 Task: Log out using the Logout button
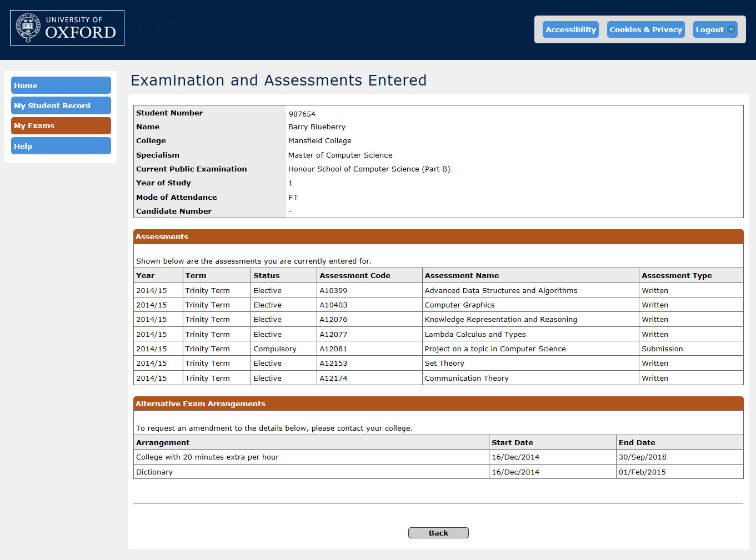tap(710, 29)
